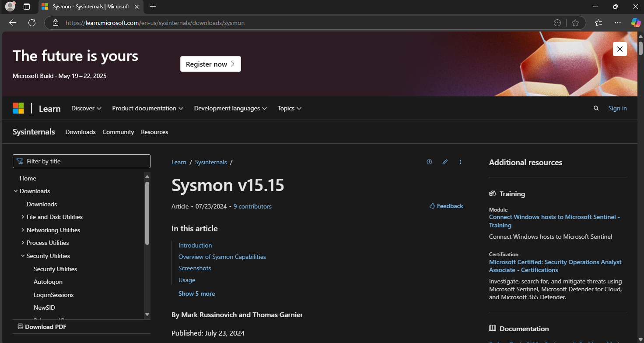Click the pencil Edit icon near the breadcrumb
This screenshot has height=343, width=644.
(445, 162)
